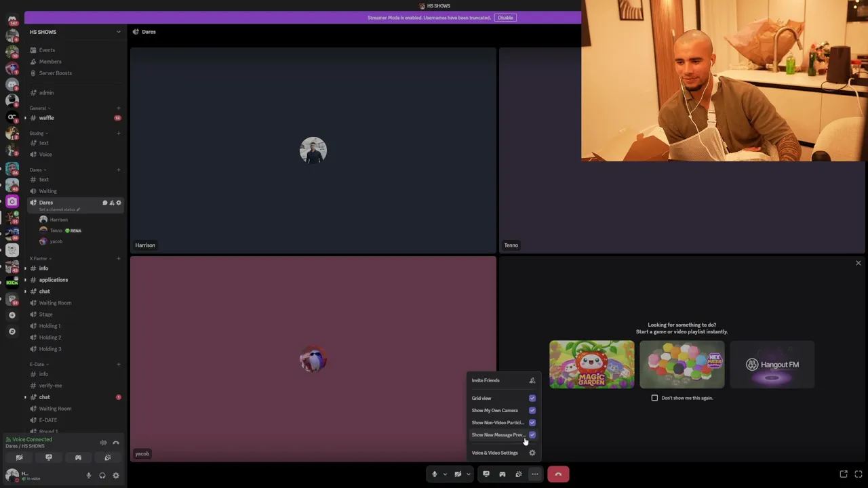The height and width of the screenshot is (488, 868).
Task: Open camera options arrow in call bar
Action: [x=468, y=474]
